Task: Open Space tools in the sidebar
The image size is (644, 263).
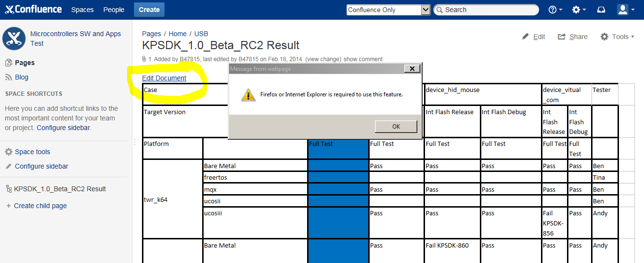Action: (x=32, y=152)
